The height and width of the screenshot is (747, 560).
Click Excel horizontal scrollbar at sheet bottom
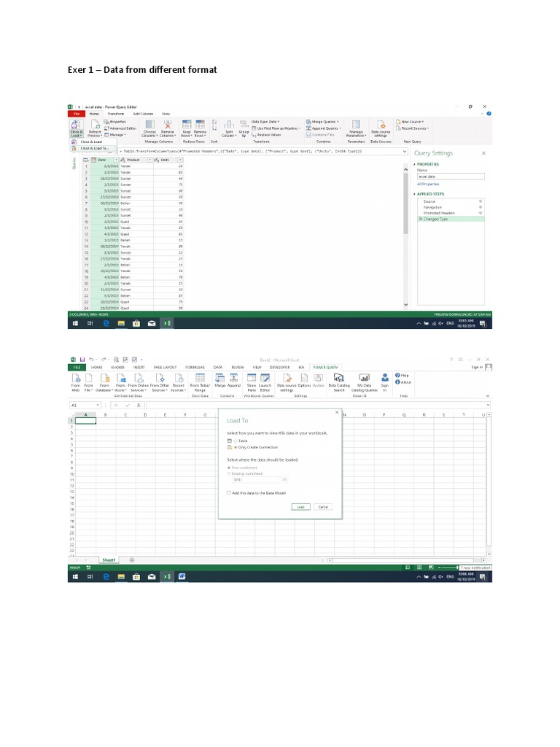[402, 560]
